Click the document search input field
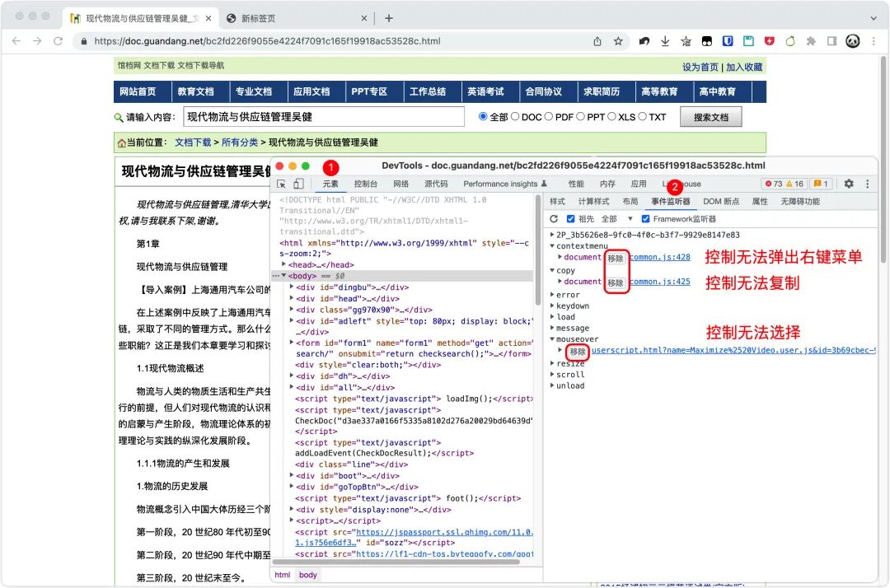 pos(324,117)
